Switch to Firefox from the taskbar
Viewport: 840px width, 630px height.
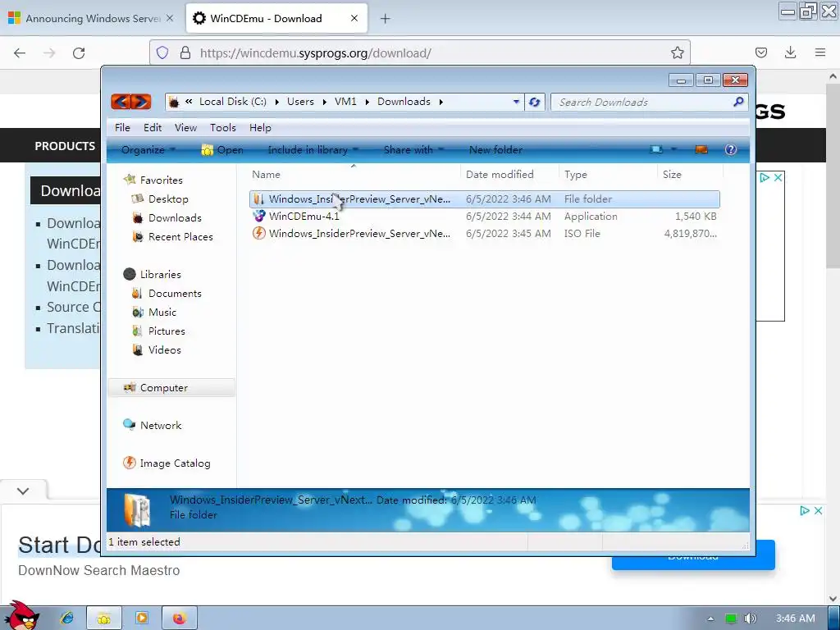pos(180,619)
